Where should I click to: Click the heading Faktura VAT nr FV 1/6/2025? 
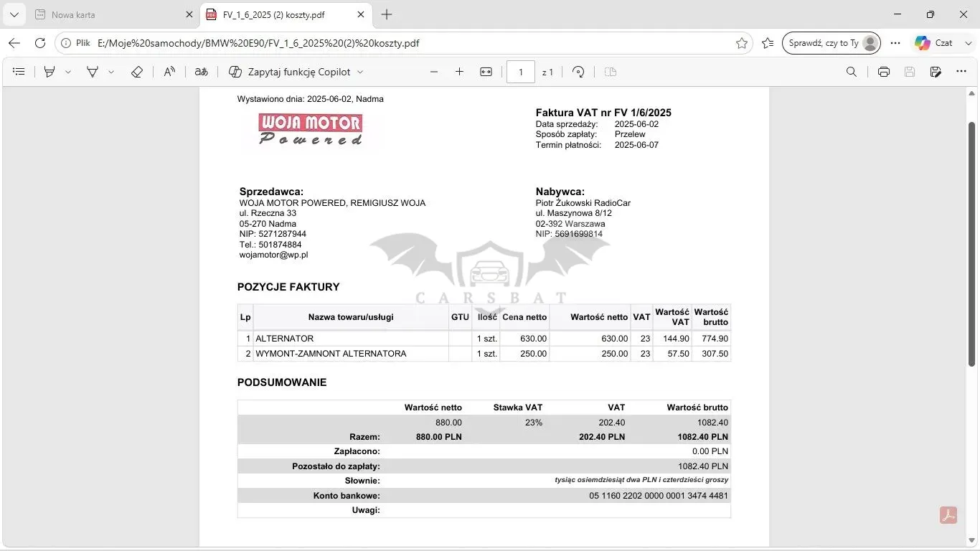pos(603,113)
